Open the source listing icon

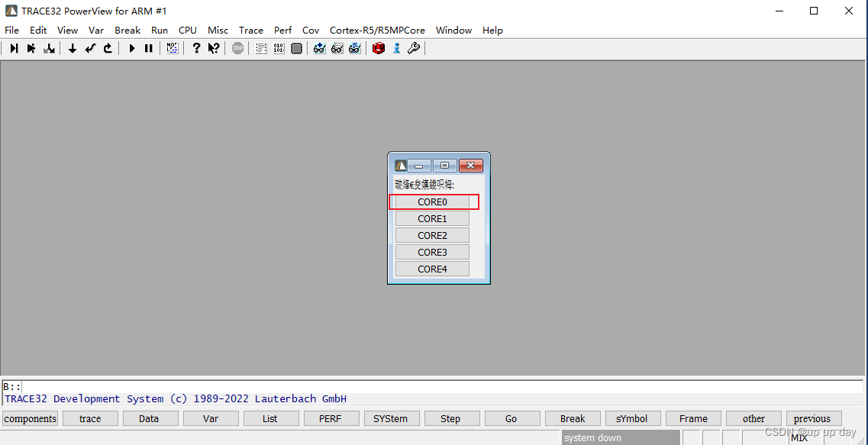click(261, 48)
